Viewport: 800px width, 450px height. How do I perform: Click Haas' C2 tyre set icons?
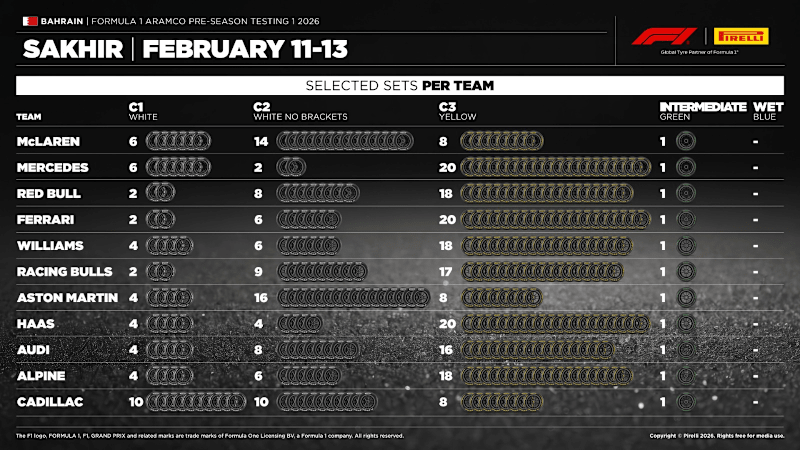[x=299, y=323]
